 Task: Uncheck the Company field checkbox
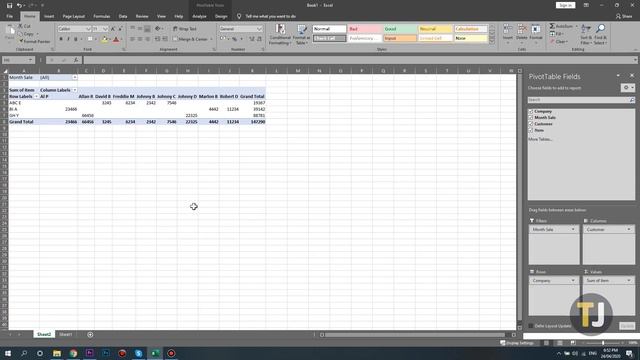pyautogui.click(x=531, y=111)
